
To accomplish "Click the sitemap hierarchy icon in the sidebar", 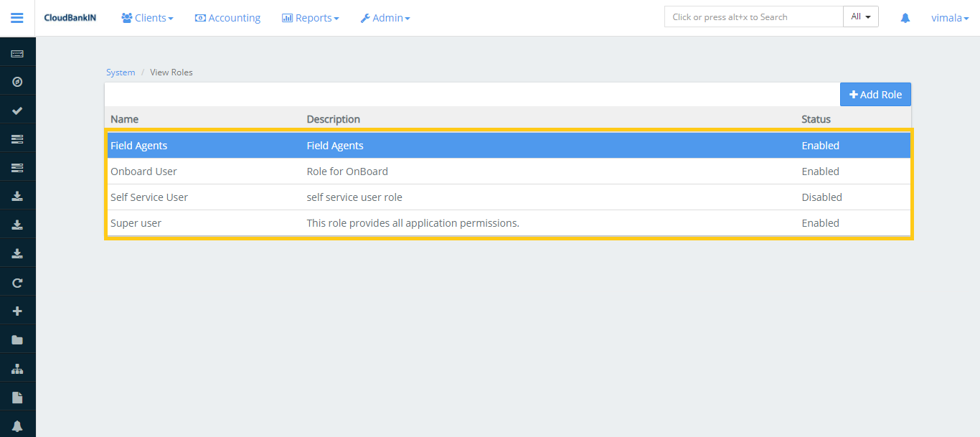I will (x=17, y=369).
